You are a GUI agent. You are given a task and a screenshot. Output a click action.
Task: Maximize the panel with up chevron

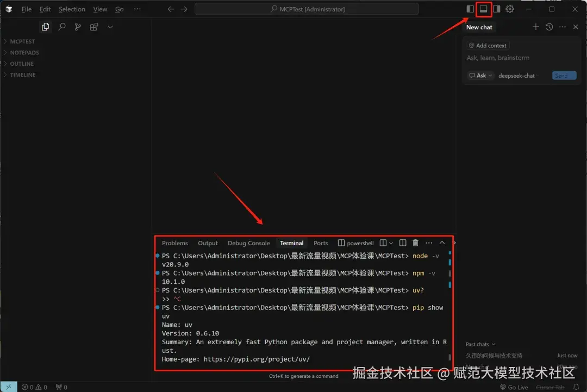442,243
